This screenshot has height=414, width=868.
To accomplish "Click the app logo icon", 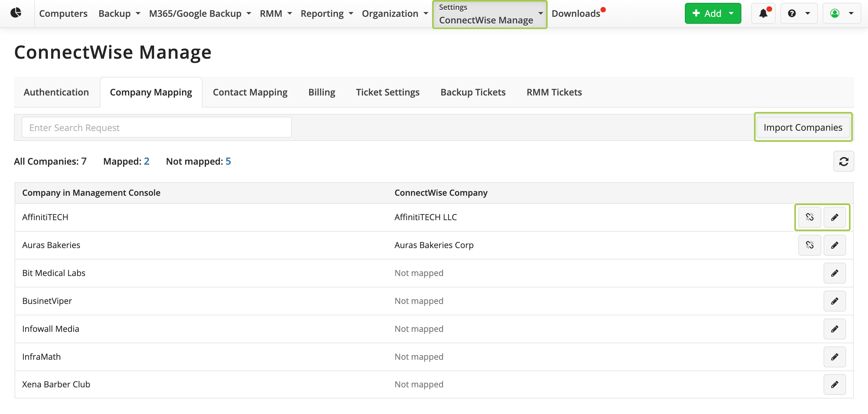I will [16, 13].
